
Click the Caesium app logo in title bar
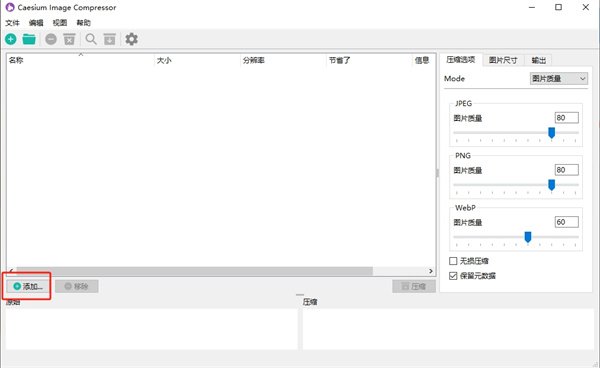[x=10, y=7]
